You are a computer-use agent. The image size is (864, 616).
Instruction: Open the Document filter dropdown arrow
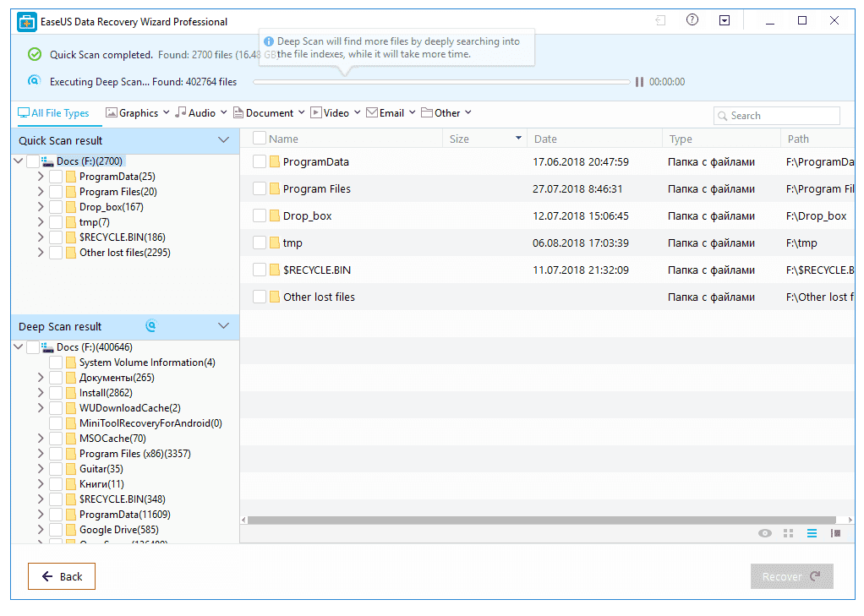[302, 112]
